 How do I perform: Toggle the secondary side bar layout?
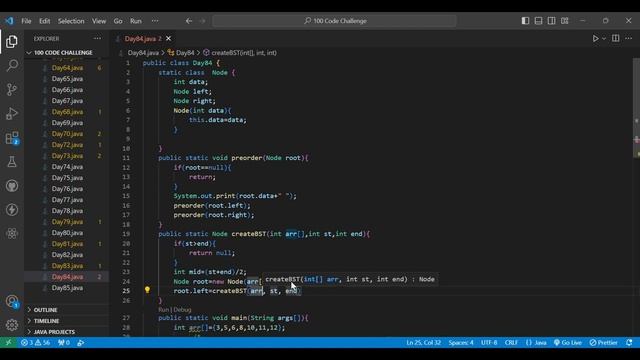coord(551,21)
